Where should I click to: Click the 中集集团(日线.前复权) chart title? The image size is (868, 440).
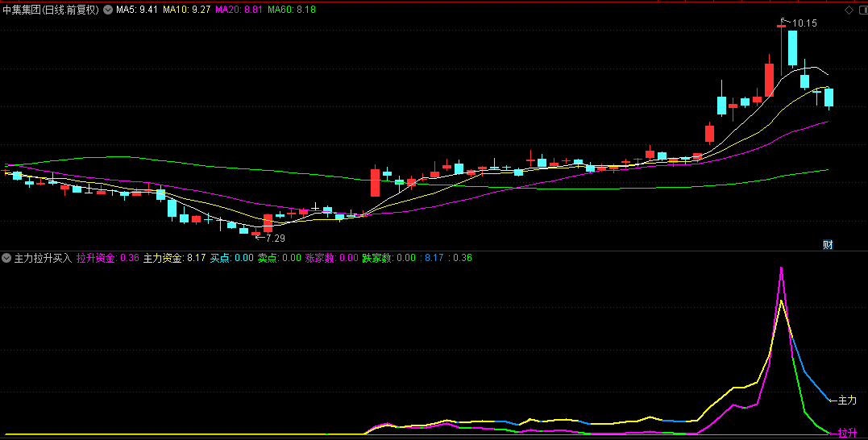[x=51, y=10]
